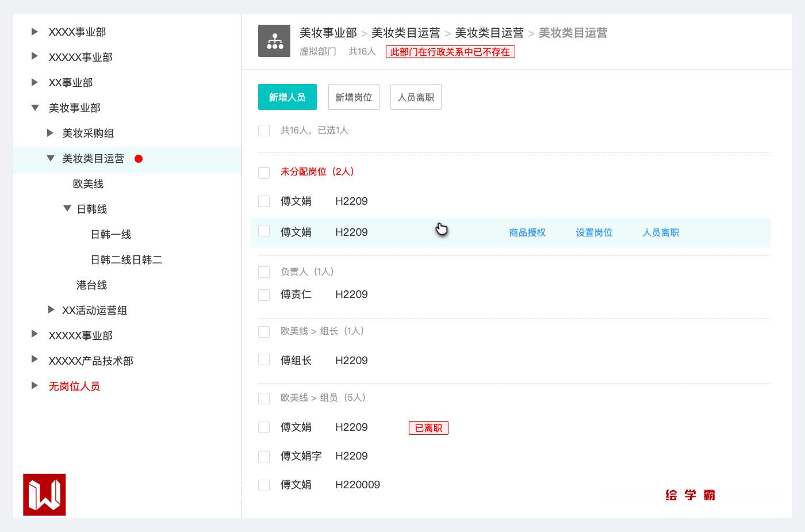Click the red dot beside 美妆类目运营

click(x=139, y=159)
